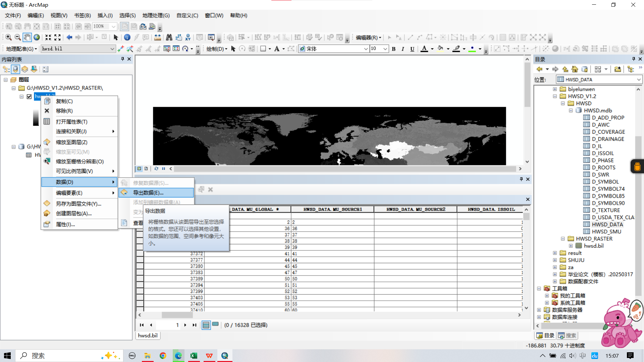Collapse the HWSD.mdb tree node
644x362 pixels.
click(571, 111)
